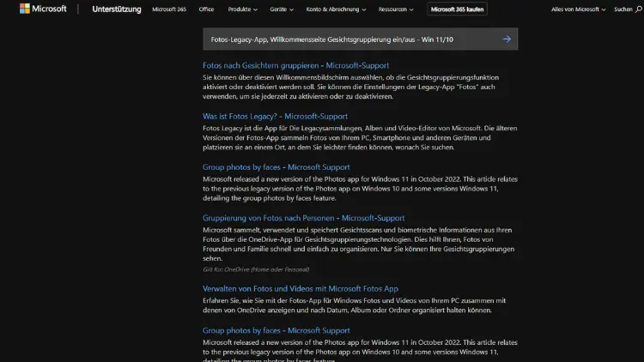
Task: Expand the Produkte dropdown
Action: [x=243, y=9]
